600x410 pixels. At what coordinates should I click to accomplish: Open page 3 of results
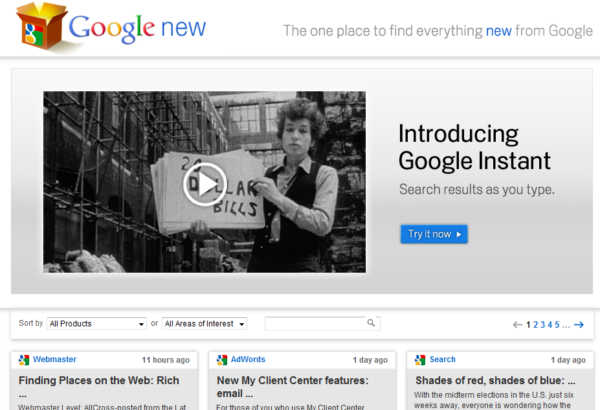543,325
